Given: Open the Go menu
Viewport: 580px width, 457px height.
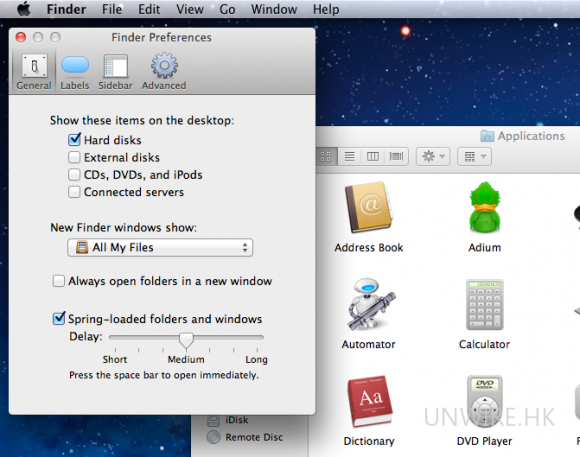Looking at the screenshot, I should [227, 9].
